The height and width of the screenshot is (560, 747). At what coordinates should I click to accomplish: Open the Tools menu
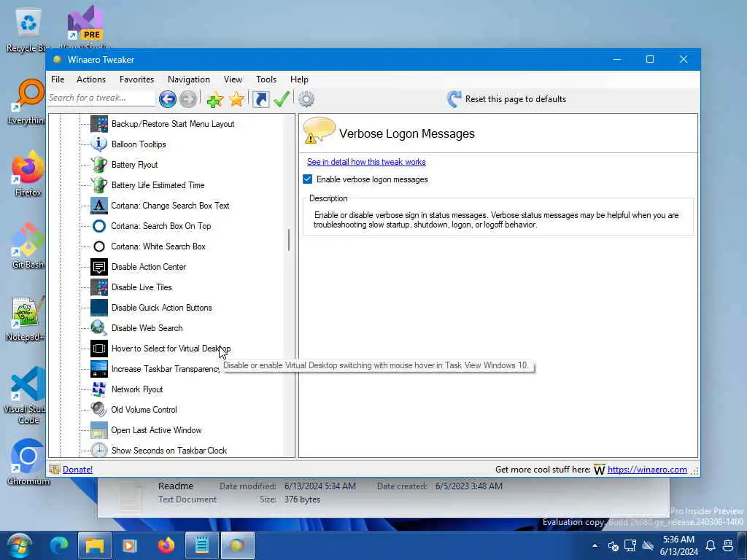click(x=266, y=79)
